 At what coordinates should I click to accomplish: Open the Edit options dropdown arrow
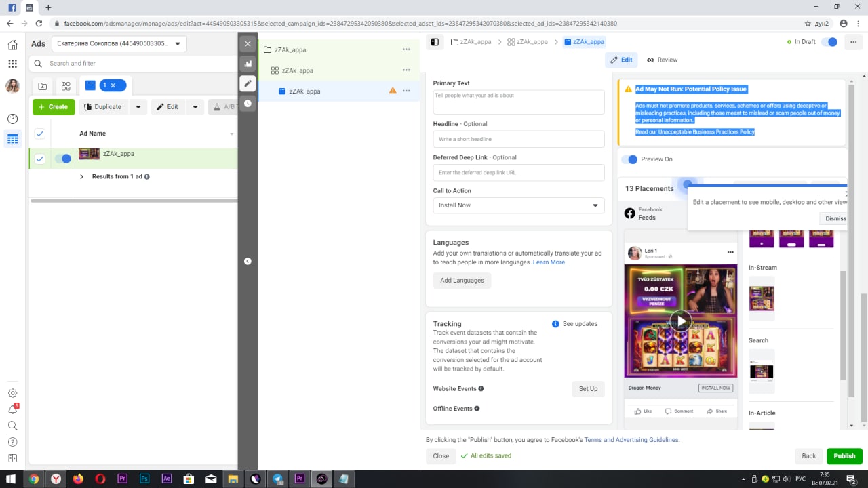(x=195, y=107)
